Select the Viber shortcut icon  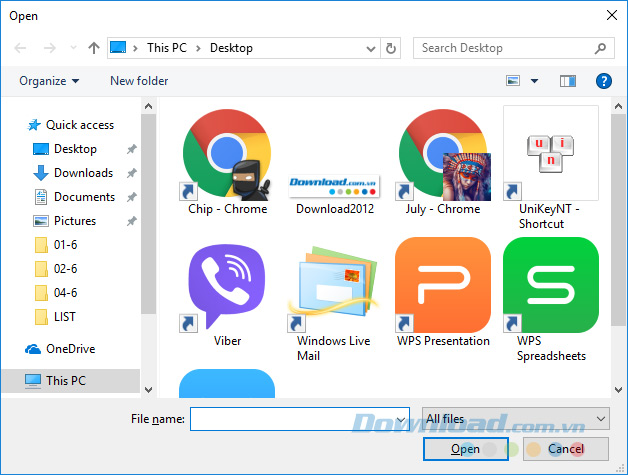coord(227,284)
